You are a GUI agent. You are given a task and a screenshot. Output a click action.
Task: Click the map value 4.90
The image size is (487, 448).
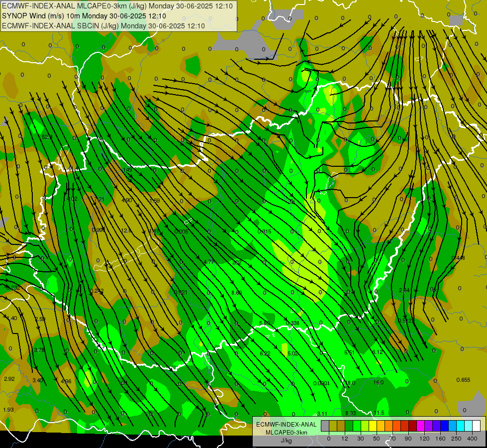click(127, 200)
